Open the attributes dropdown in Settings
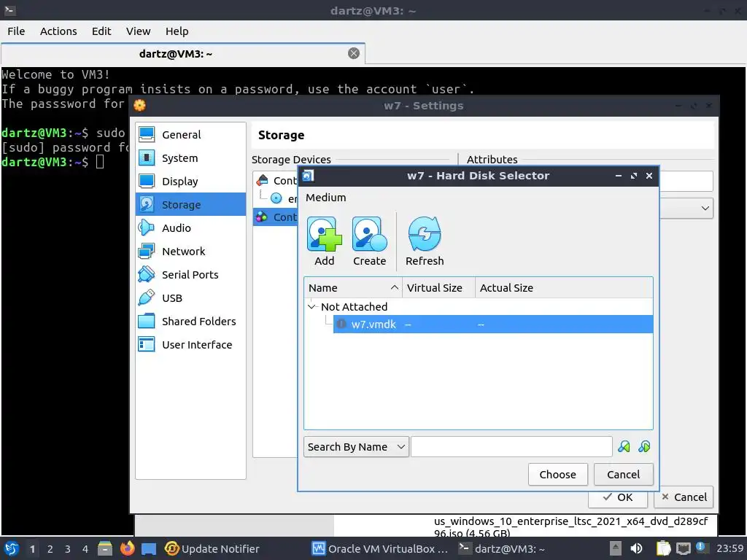Image resolution: width=747 pixels, height=560 pixels. pyautogui.click(x=686, y=208)
